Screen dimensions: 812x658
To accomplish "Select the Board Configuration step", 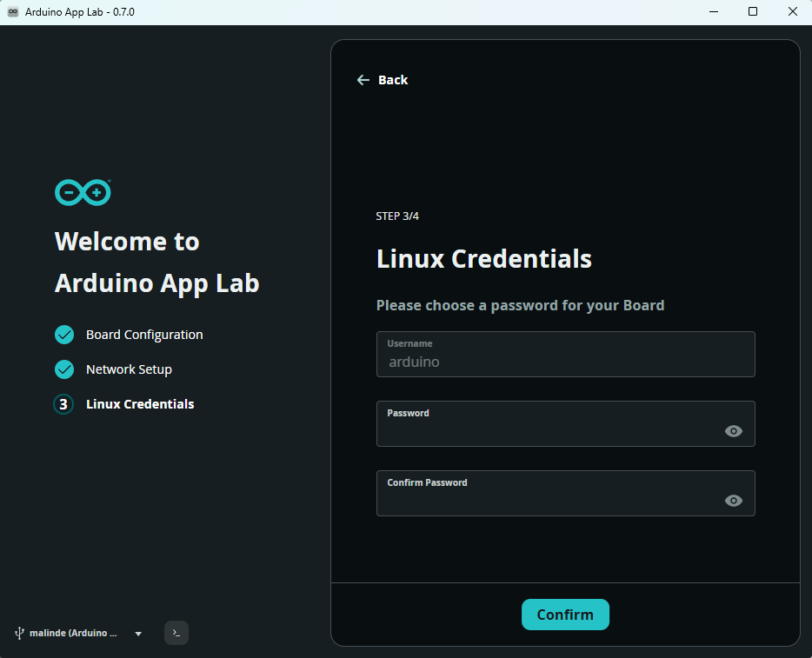I will 144,335.
